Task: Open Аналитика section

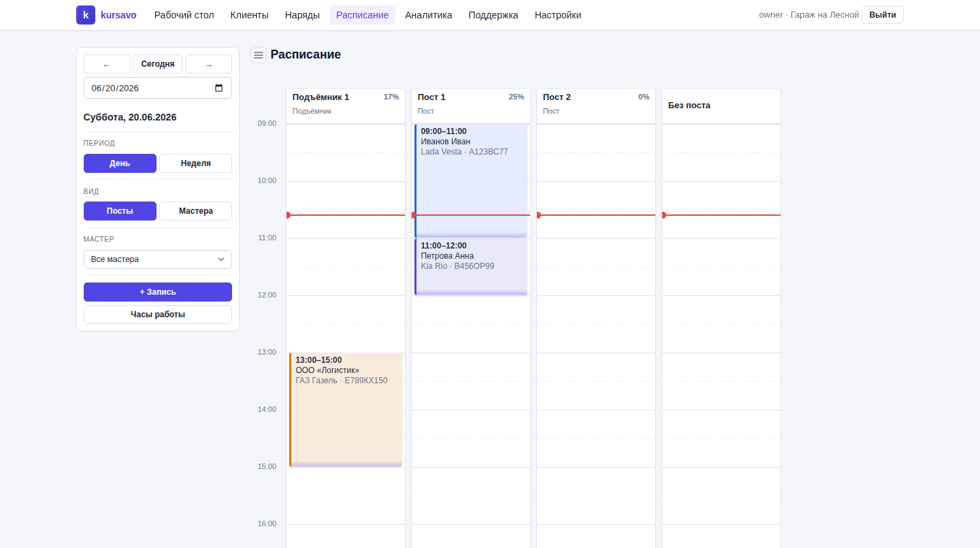Action: click(x=429, y=15)
